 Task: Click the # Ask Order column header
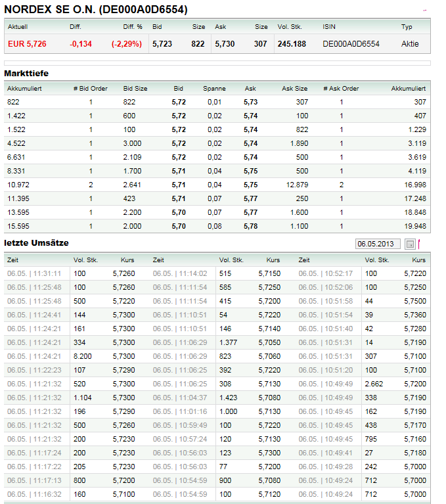click(x=341, y=89)
